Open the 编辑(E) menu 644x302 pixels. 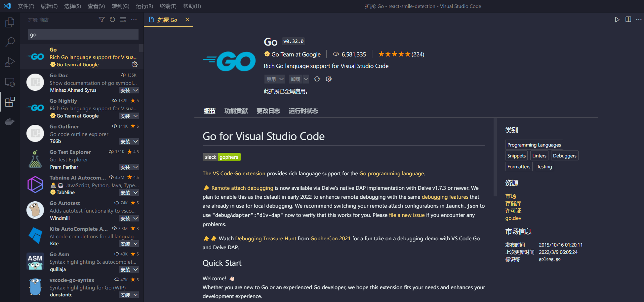[49, 6]
